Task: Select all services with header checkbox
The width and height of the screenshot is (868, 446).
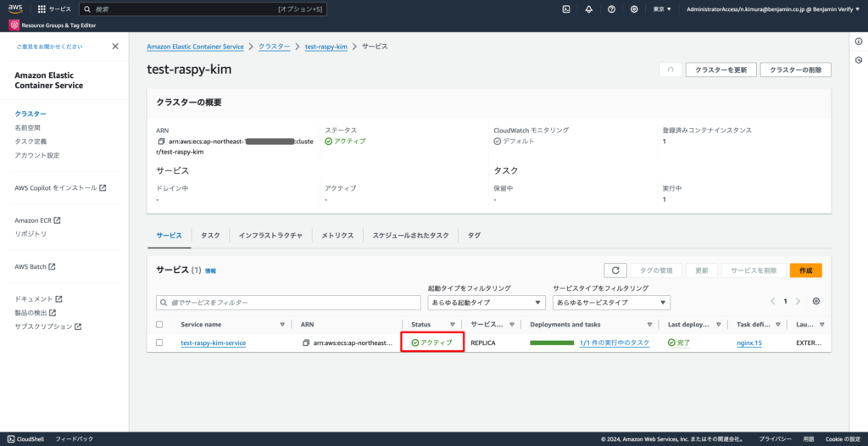Action: pyautogui.click(x=159, y=325)
